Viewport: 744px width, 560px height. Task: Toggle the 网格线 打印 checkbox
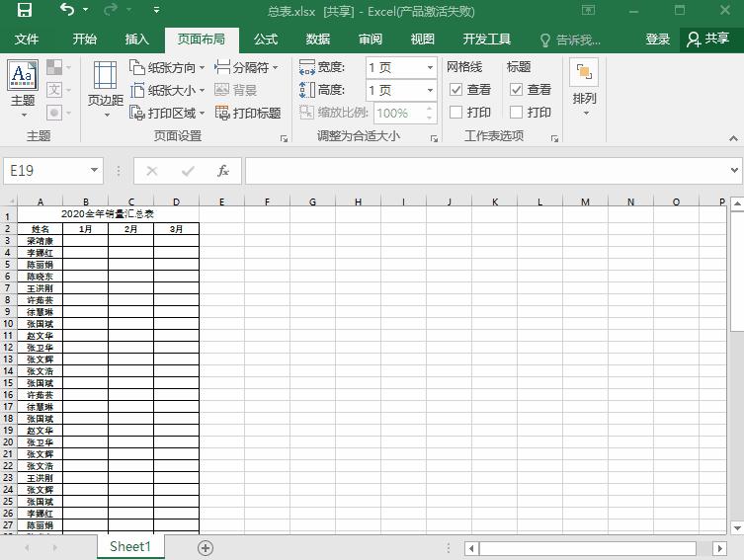(455, 112)
